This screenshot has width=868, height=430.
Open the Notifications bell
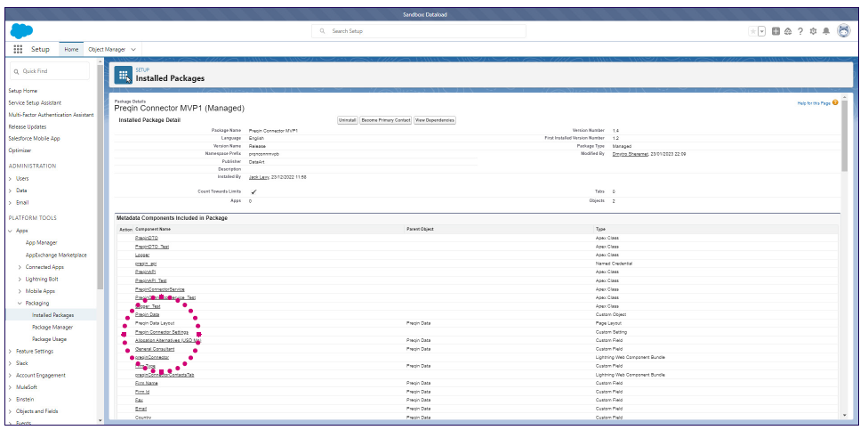coord(826,31)
